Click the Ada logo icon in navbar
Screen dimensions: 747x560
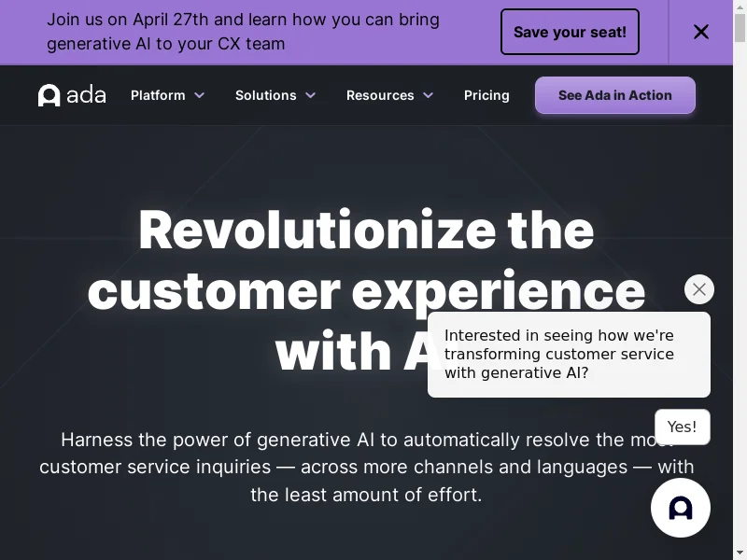[x=49, y=95]
